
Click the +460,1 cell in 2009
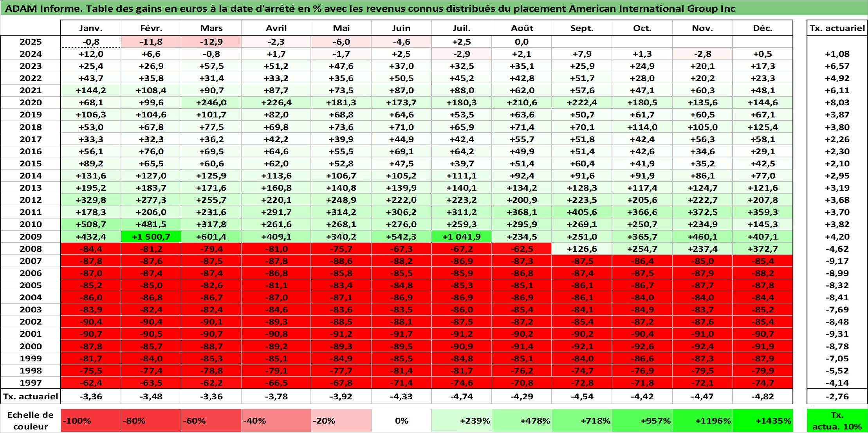(702, 236)
